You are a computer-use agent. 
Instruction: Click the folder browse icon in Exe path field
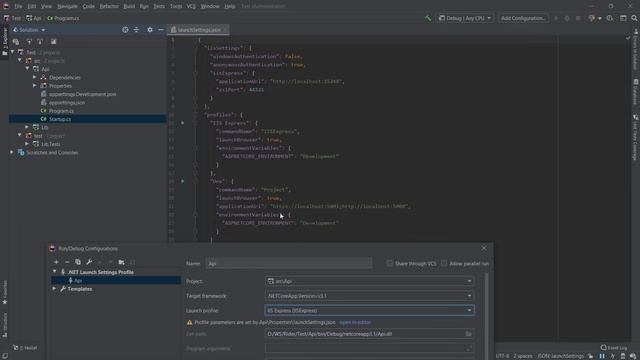point(469,334)
